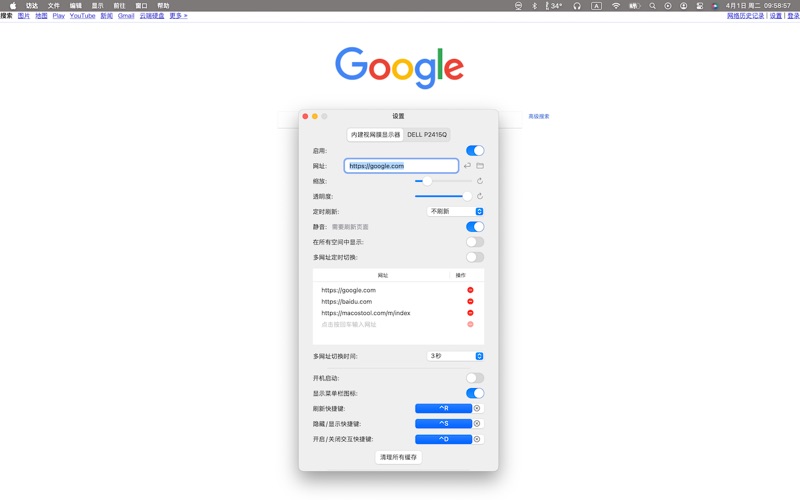Reset the 缩放 zoom slider with its reset icon
The image size is (800, 500).
coord(480,181)
